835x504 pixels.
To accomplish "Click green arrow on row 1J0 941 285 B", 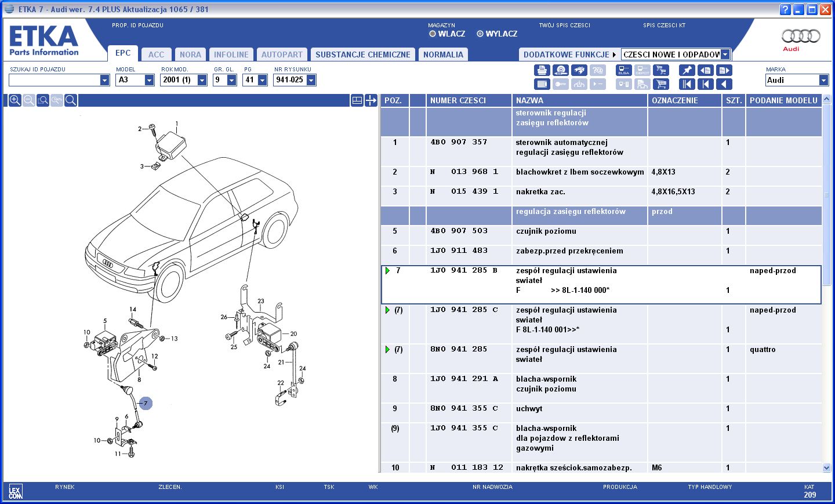I will click(x=387, y=270).
